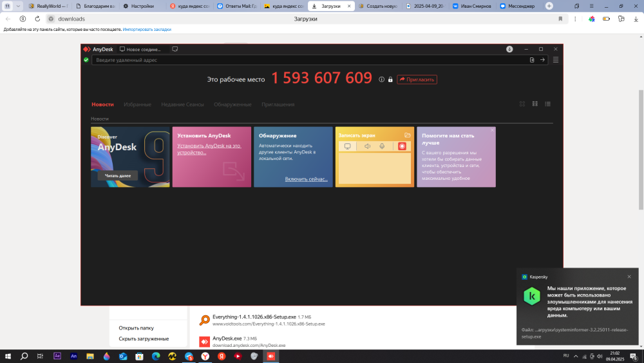Click 'Скрыть загруженные' menu entry
Viewport: 644px width, 363px height.
click(144, 338)
